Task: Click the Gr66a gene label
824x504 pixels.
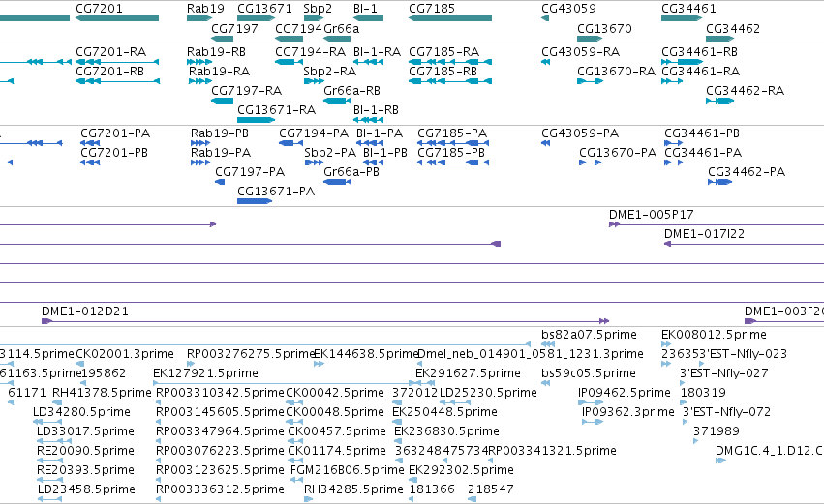Action: (x=342, y=28)
